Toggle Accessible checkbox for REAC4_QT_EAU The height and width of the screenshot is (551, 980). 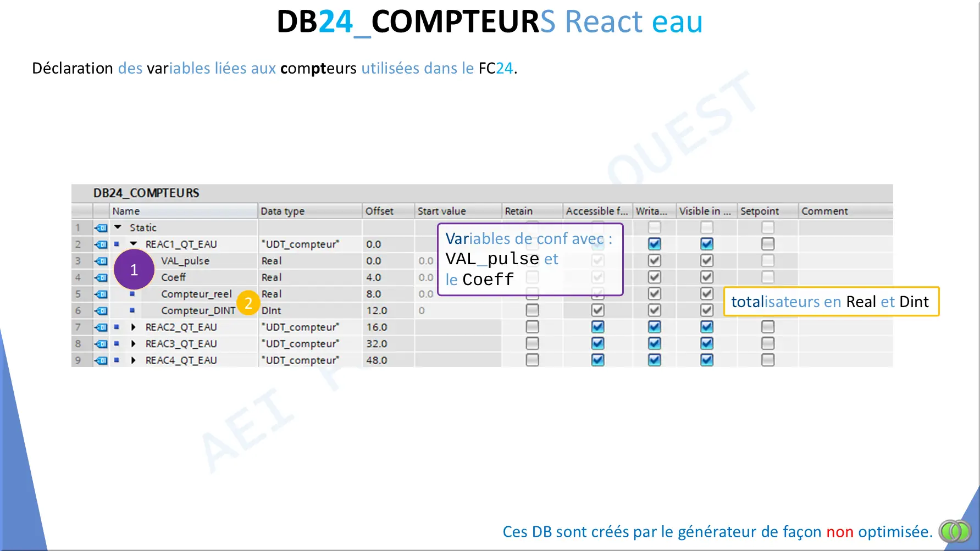click(598, 360)
